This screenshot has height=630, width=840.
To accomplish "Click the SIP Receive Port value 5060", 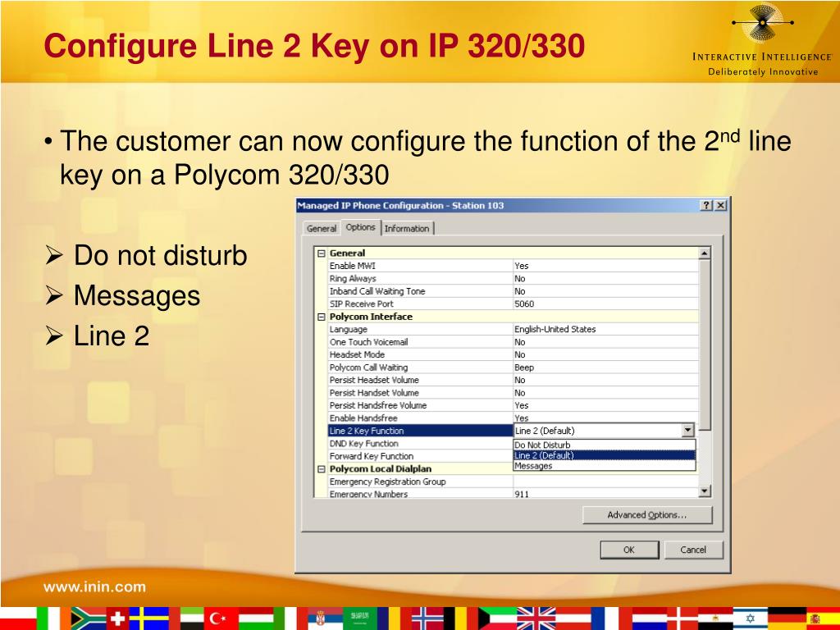I will tap(524, 304).
